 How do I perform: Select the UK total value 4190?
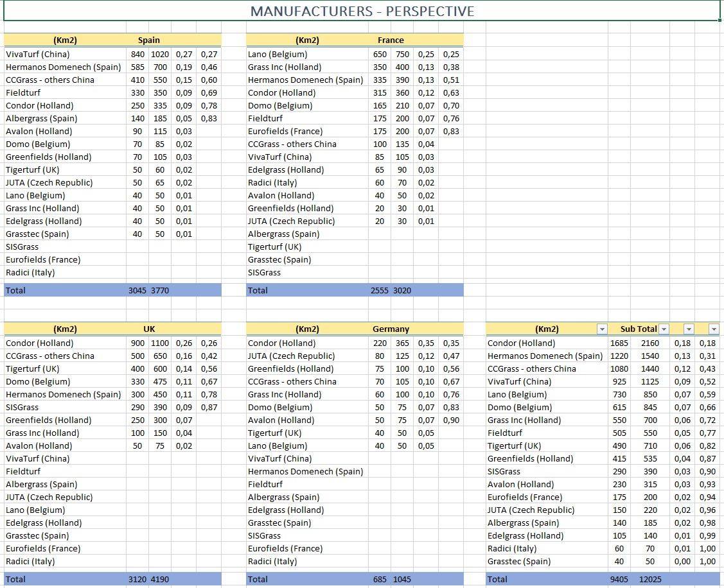[160, 579]
